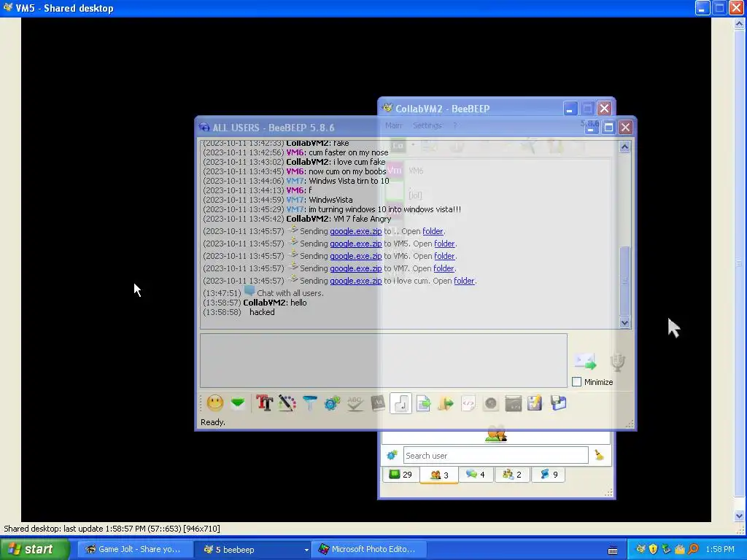Viewport: 747px width, 560px height.
Task: Open chat settings gear in the toolbar
Action: 332,403
